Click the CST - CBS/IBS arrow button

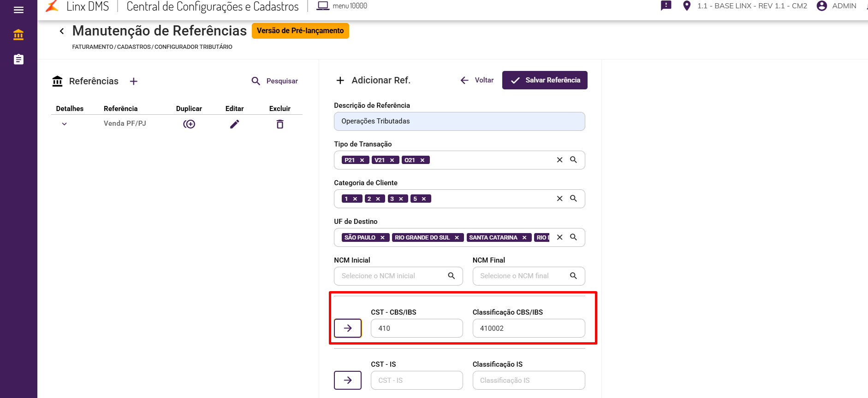pos(348,328)
